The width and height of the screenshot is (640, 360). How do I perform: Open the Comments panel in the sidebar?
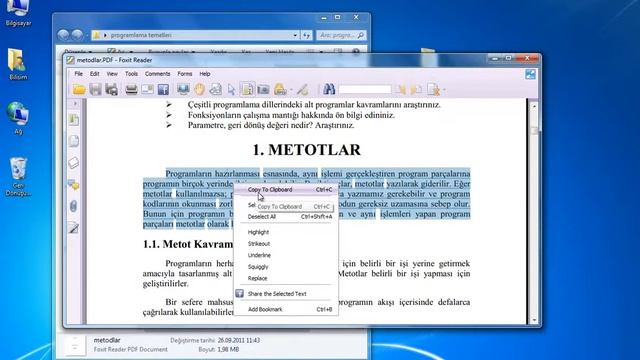(x=73, y=185)
